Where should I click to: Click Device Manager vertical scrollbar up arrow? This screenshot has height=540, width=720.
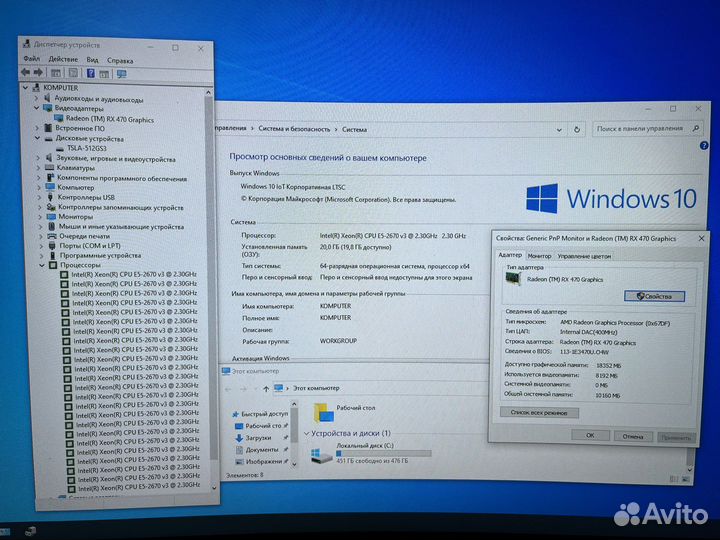point(208,92)
